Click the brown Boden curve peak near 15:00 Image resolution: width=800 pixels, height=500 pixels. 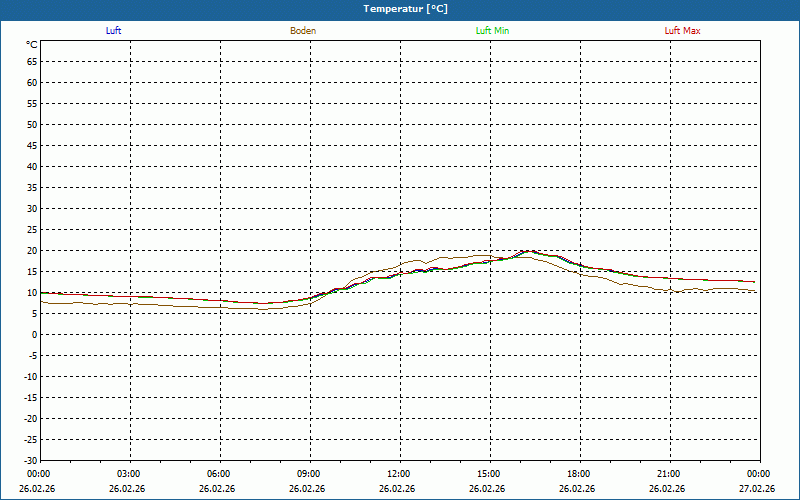click(x=482, y=255)
